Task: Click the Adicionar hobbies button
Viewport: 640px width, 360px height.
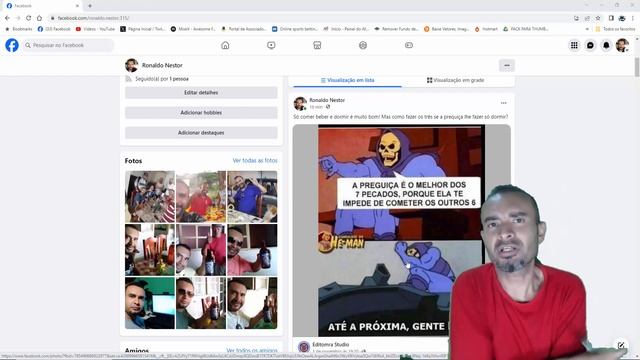Action: (x=201, y=113)
